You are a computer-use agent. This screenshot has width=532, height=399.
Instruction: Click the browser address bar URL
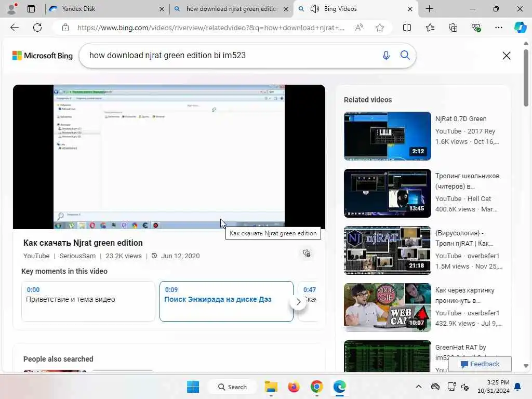(211, 28)
